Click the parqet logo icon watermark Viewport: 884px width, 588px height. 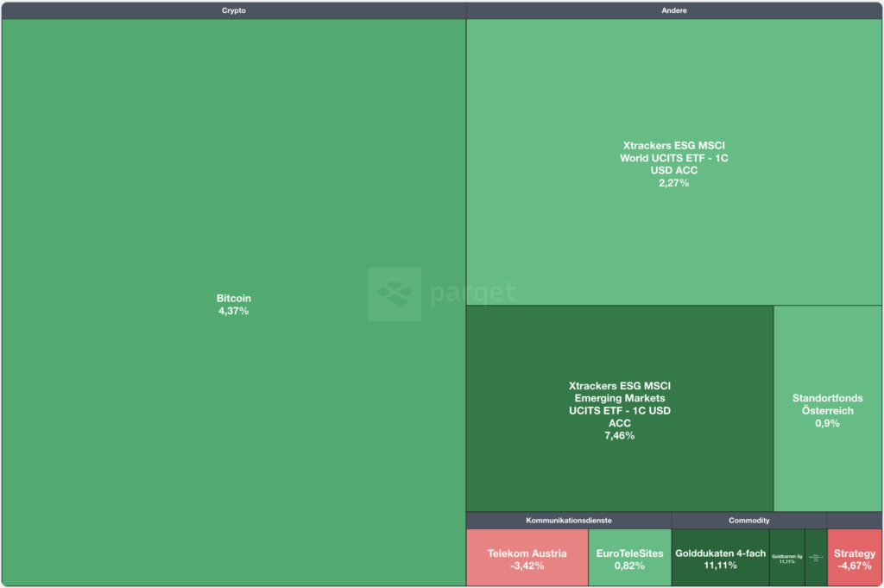pos(395,294)
